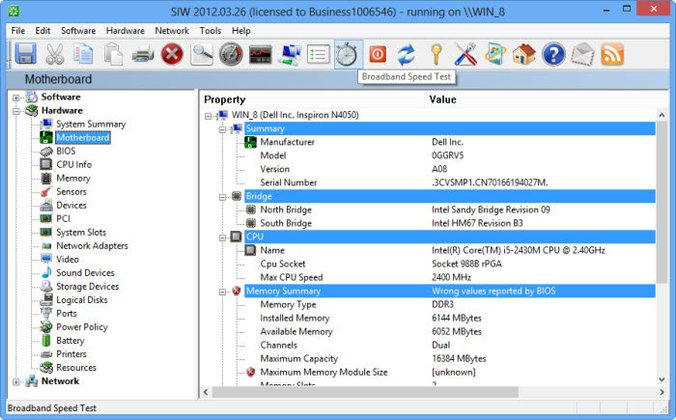Image resolution: width=676 pixels, height=420 pixels.
Task: Click the Save floppy disk toolbar icon
Action: [x=26, y=54]
